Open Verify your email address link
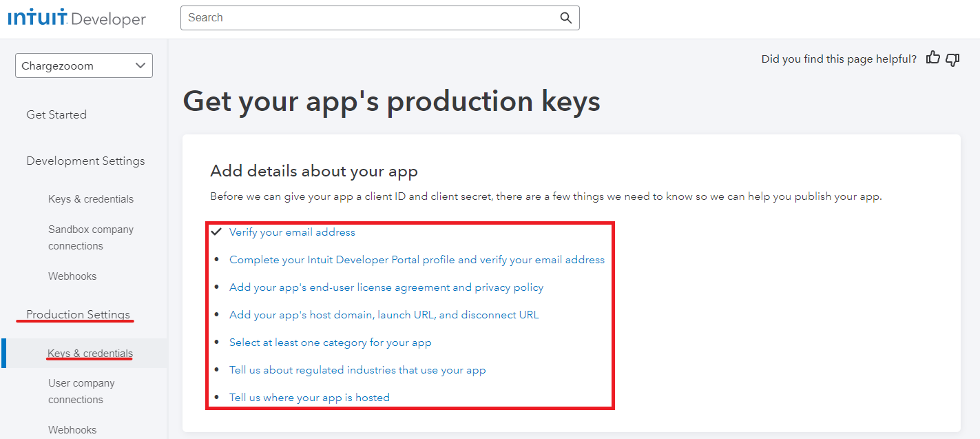 292,232
